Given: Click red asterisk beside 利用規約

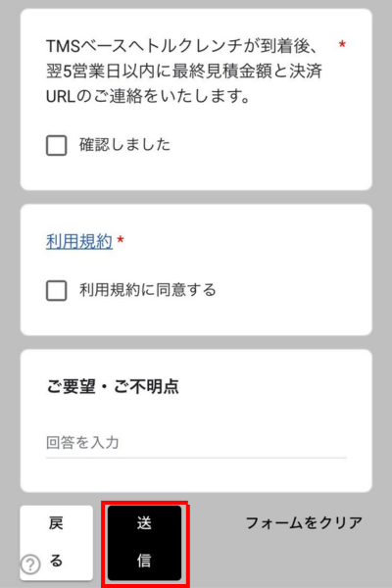Looking at the screenshot, I should (x=121, y=240).
